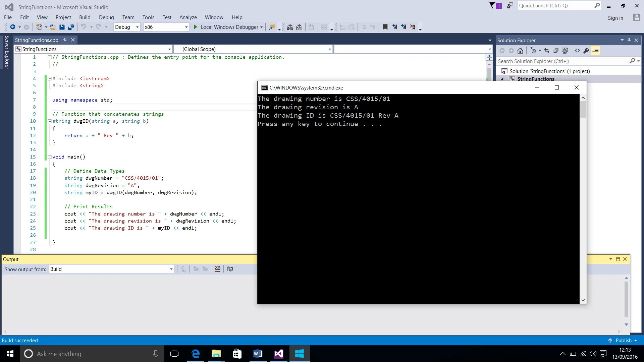Viewport: 644px width, 362px height.
Task: Click the Quick Launch search field
Action: 556,6
